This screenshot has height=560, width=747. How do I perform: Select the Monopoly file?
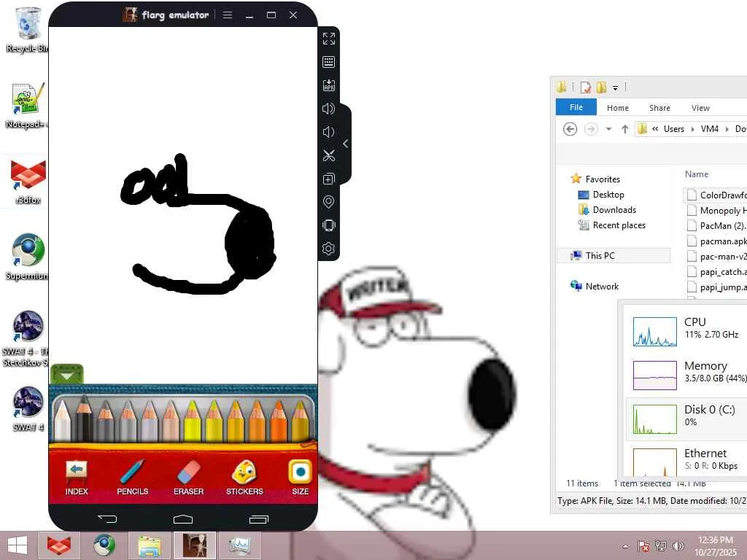click(716, 211)
